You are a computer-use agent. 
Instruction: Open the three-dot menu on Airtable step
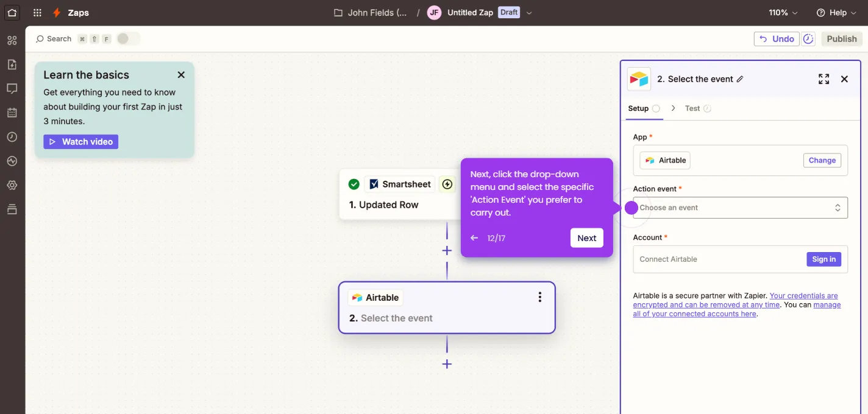point(539,297)
